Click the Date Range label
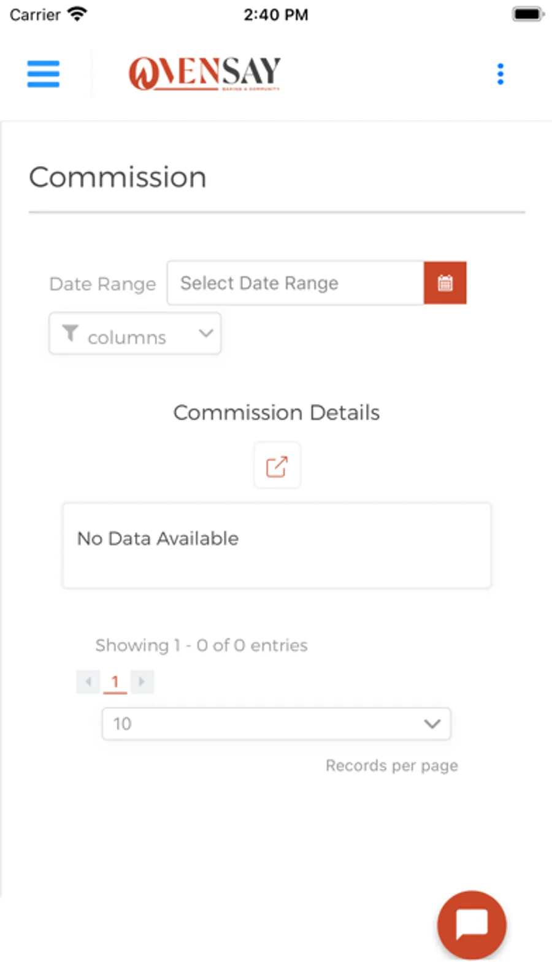552x980 pixels. pos(102,284)
